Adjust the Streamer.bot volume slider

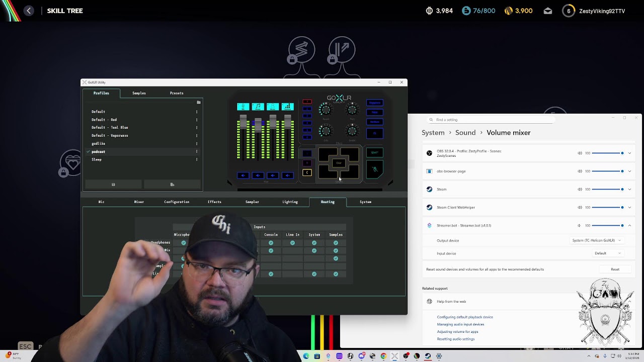[x=607, y=225]
